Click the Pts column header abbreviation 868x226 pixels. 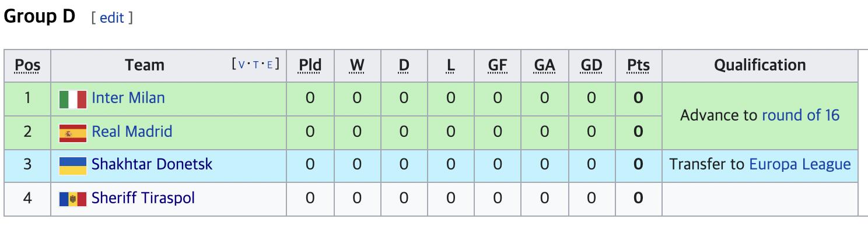pos(638,65)
